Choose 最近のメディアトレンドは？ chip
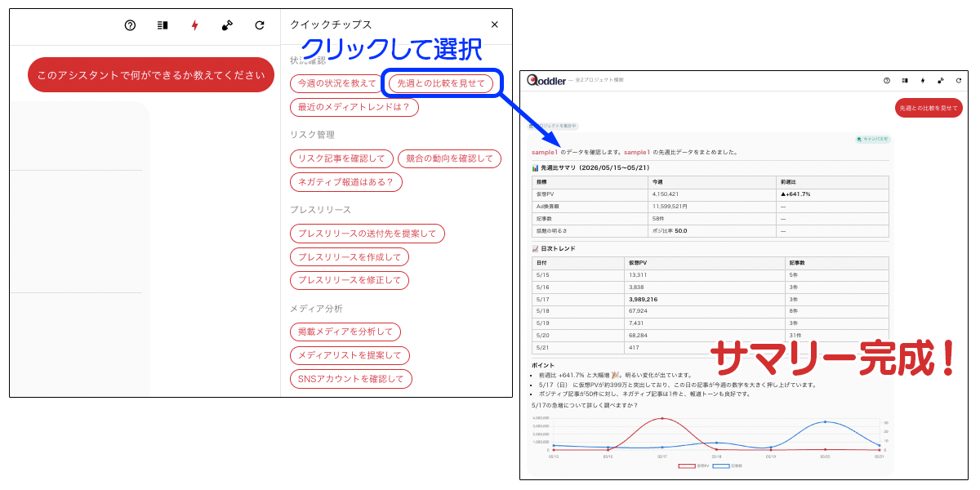This screenshot has height=490, width=980. [x=354, y=107]
